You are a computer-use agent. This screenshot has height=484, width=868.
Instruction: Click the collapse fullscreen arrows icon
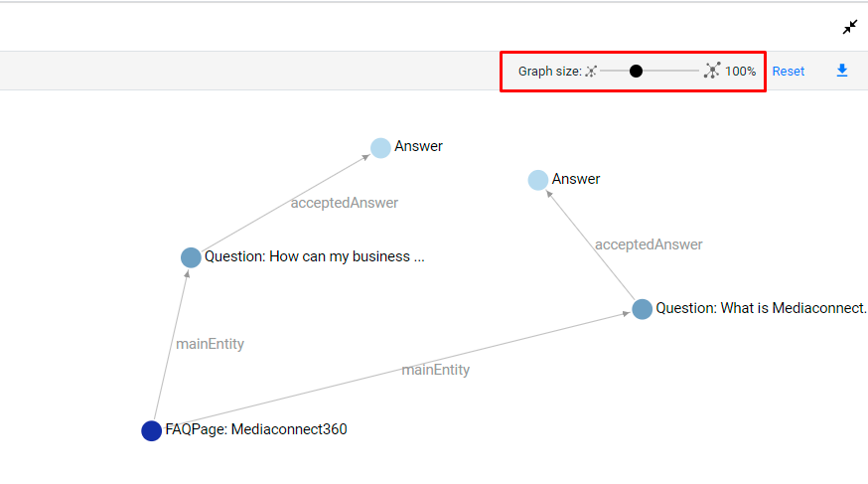coord(850,27)
